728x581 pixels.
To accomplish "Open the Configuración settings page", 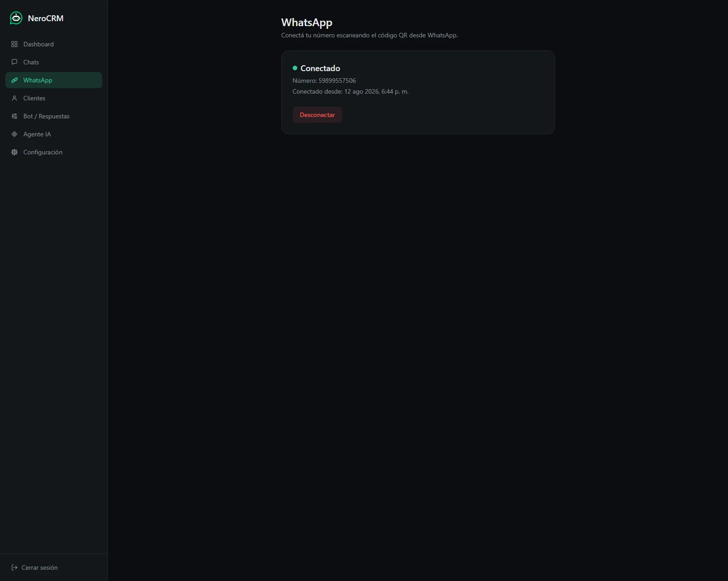I will coord(54,152).
